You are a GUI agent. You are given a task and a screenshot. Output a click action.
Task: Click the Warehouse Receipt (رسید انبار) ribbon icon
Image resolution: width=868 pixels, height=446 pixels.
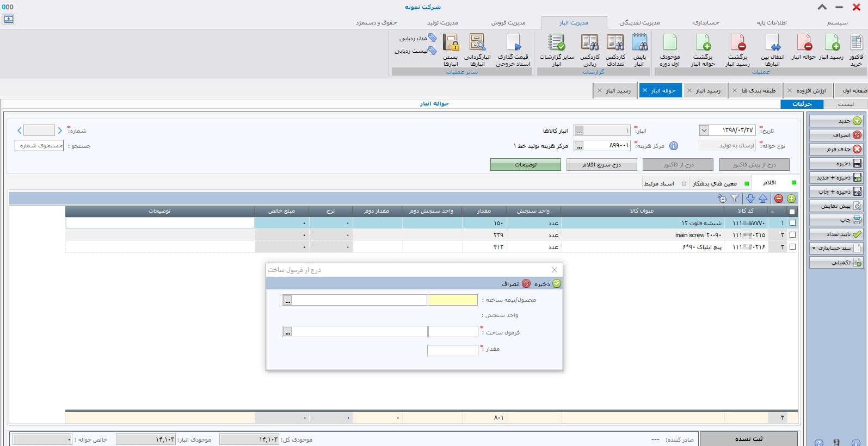point(832,47)
